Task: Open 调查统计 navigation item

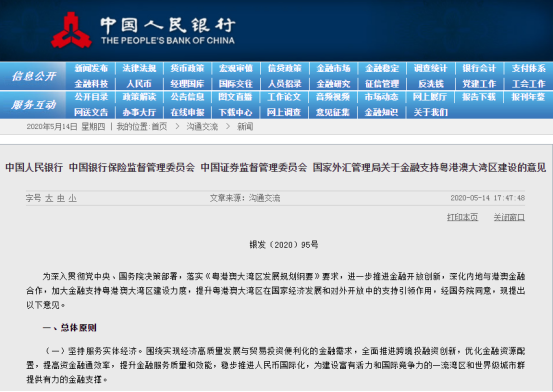Action: pos(430,68)
